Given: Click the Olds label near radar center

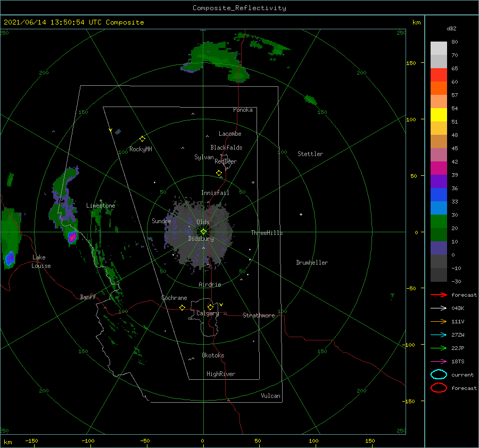Looking at the screenshot, I should click(203, 222).
